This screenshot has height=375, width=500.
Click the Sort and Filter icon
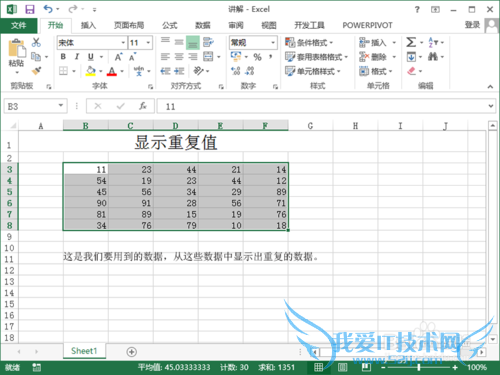pos(433,42)
